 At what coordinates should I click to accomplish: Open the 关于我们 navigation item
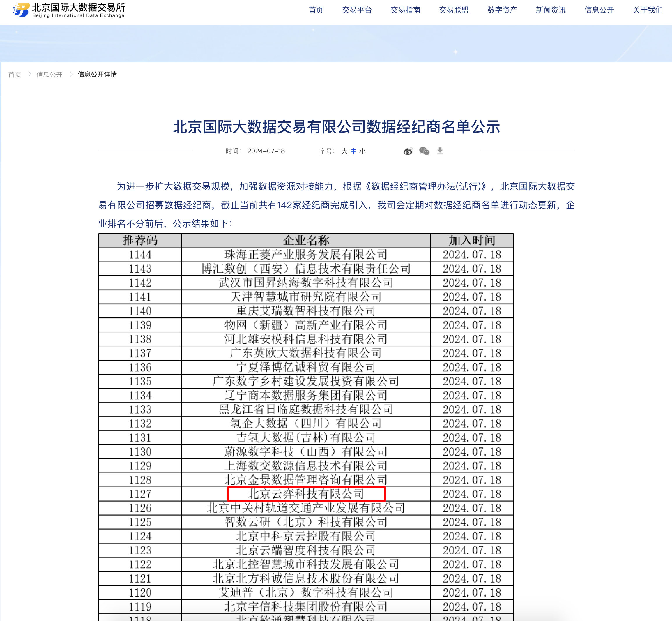point(648,10)
